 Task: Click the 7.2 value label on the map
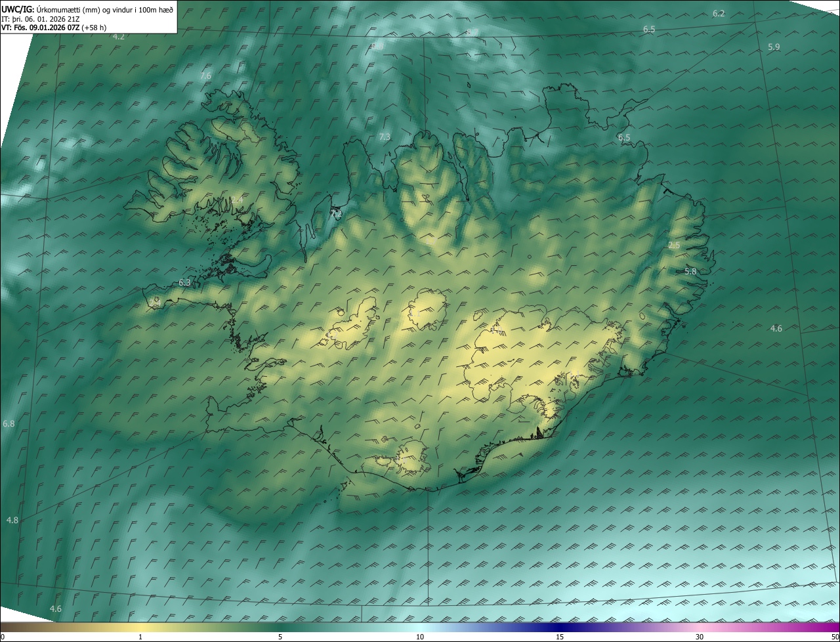click(x=336, y=215)
